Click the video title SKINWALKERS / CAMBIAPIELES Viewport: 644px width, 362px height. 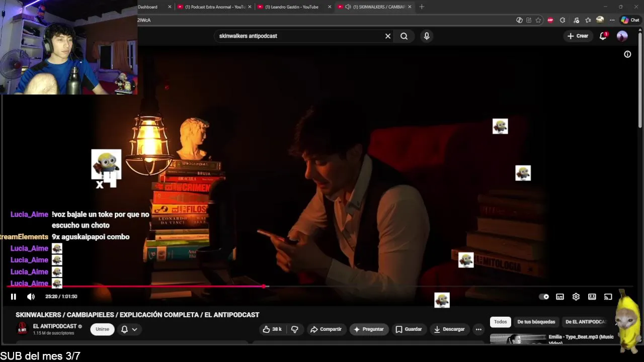click(137, 315)
